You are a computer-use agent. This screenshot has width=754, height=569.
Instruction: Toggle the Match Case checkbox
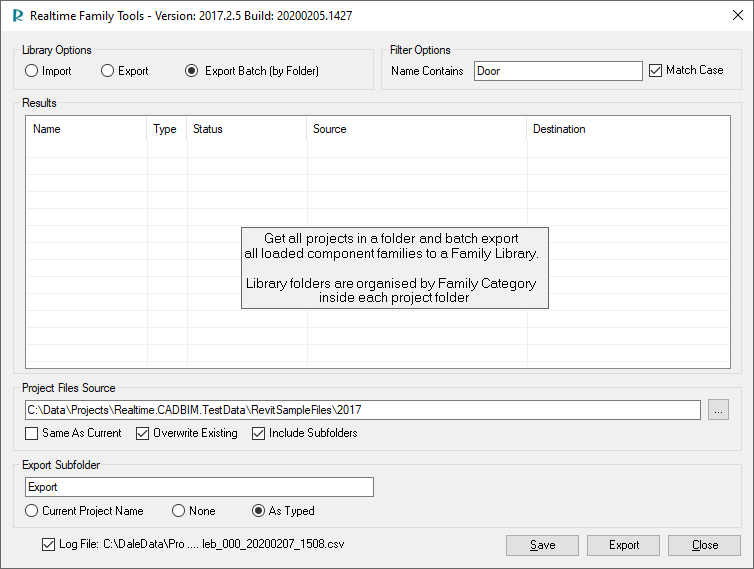[x=655, y=70]
